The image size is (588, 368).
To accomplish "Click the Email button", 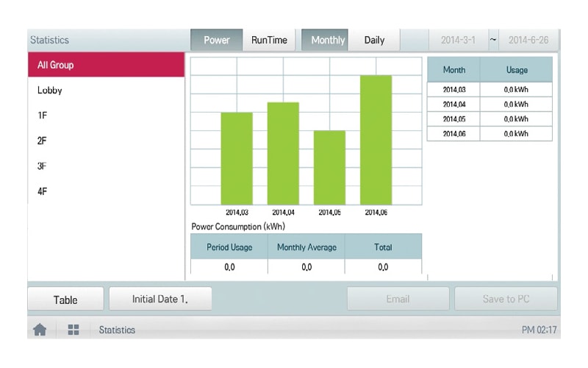I will [398, 299].
